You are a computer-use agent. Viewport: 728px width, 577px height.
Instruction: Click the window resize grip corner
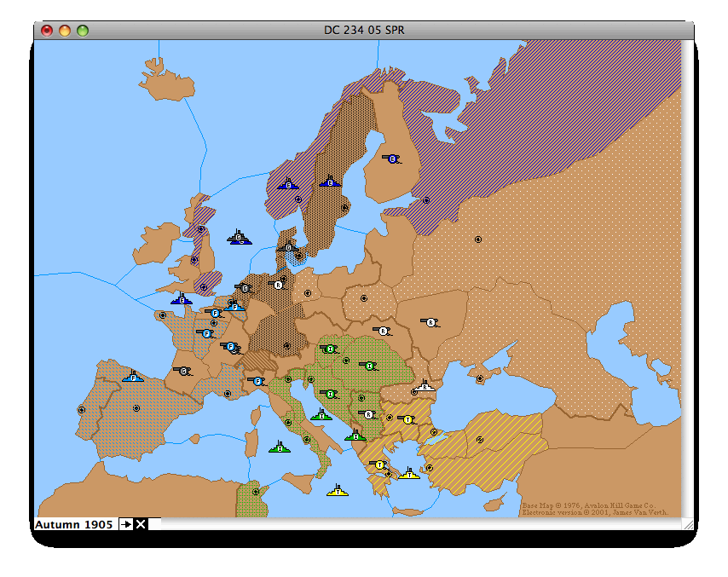(688, 524)
